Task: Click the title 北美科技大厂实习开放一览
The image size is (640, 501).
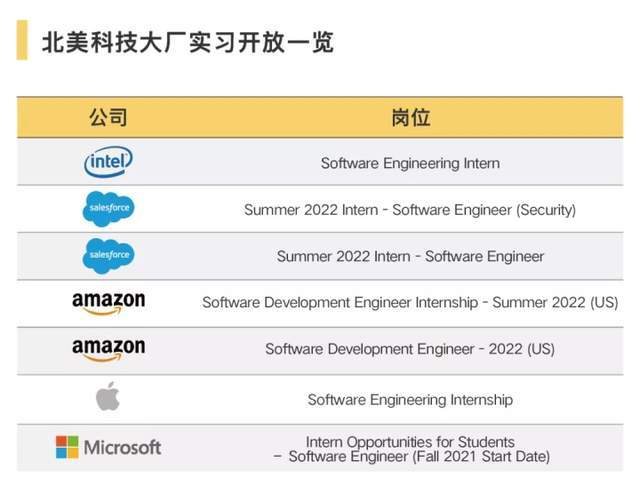Action: click(x=187, y=42)
